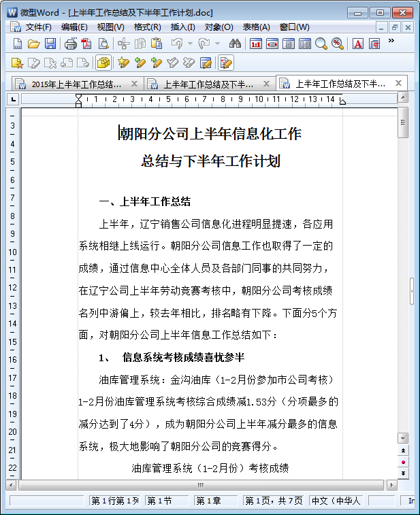
Task: Click the right indent marker on the ruler
Action: click(342, 101)
